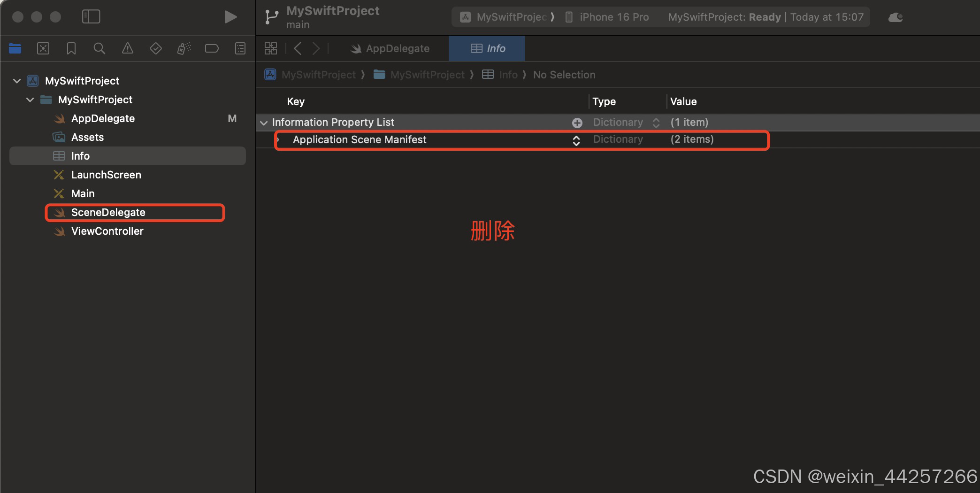Open the Project navigator folder icon
Viewport: 980px width, 493px height.
tap(15, 48)
